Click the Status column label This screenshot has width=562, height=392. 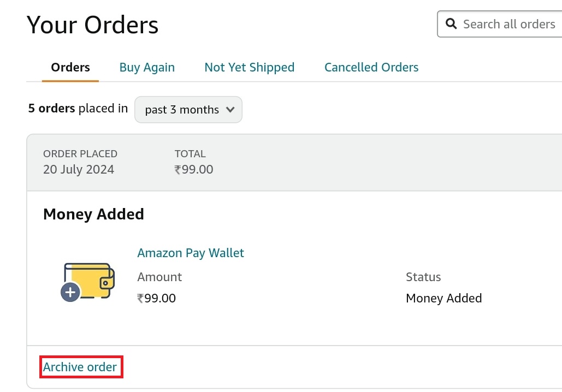423,277
